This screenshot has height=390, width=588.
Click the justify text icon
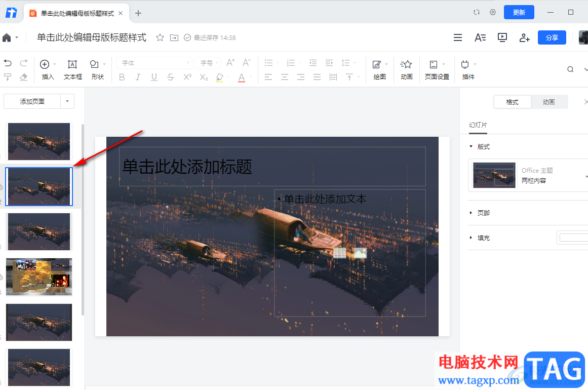click(x=317, y=77)
